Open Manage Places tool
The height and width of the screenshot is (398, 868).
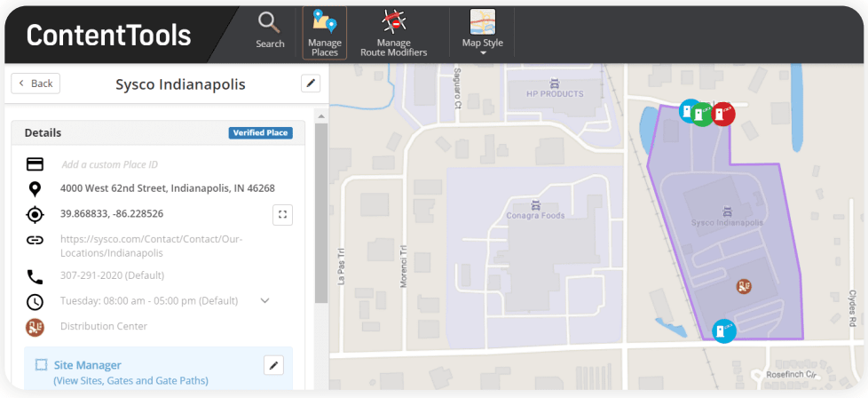324,33
